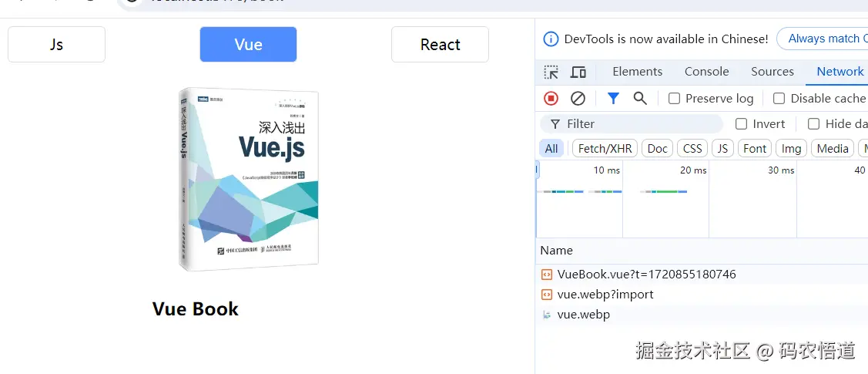Filter requests by Doc
Screen dimensions: 868x374
657,149
